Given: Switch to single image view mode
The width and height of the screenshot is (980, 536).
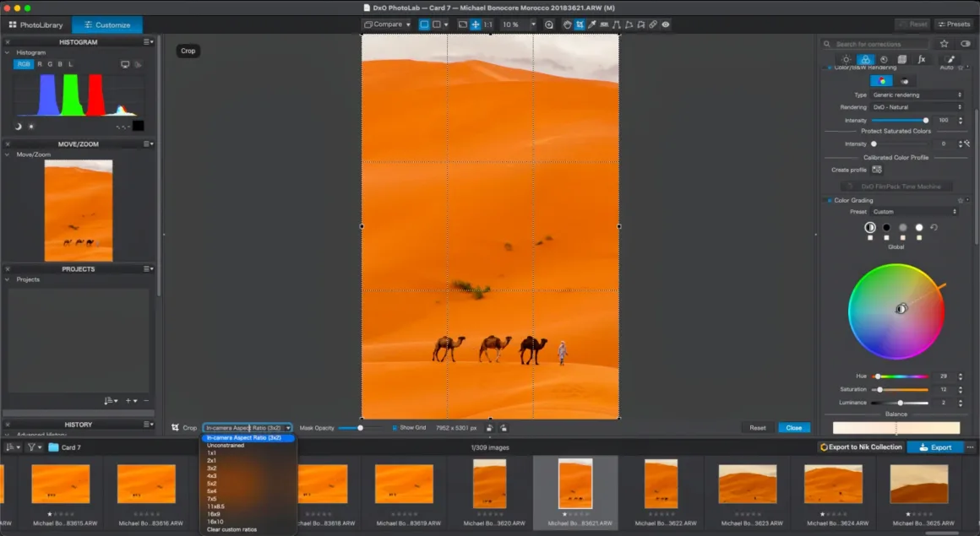Looking at the screenshot, I should tap(424, 24).
